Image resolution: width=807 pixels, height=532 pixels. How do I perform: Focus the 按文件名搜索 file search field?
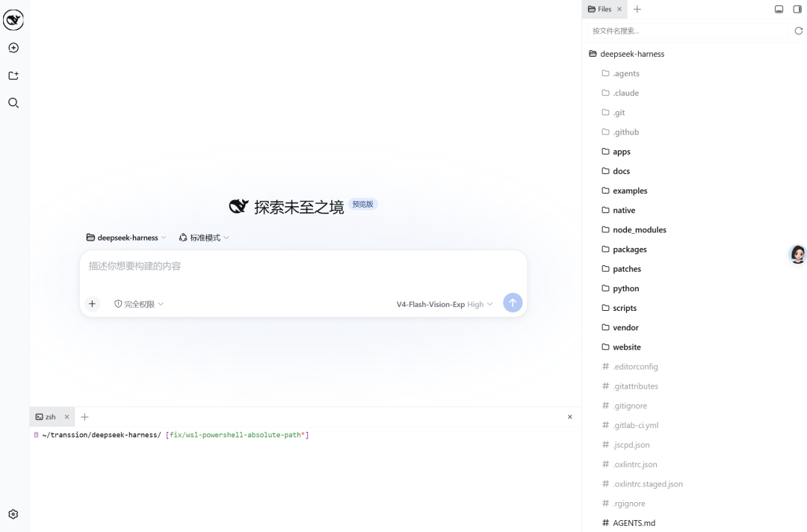687,31
